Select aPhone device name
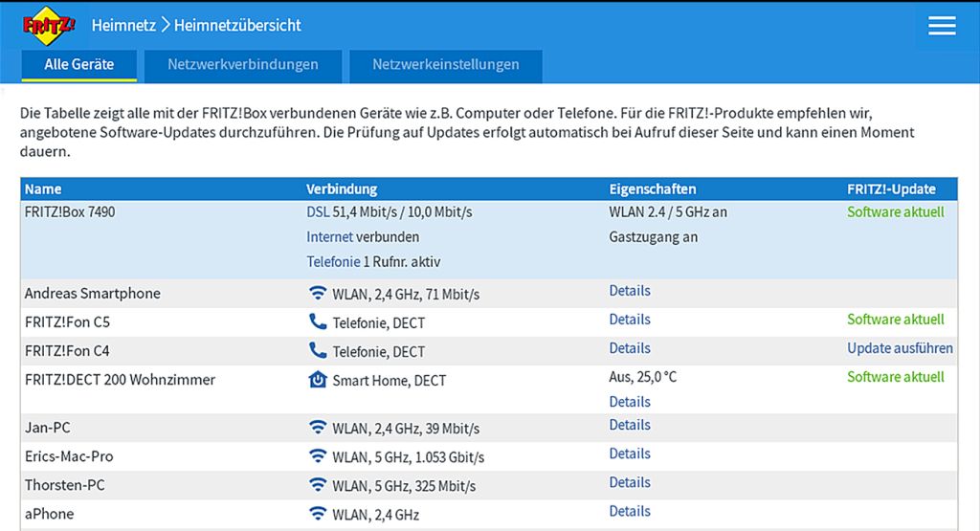Screen dimensions: 980x531 click(50, 514)
